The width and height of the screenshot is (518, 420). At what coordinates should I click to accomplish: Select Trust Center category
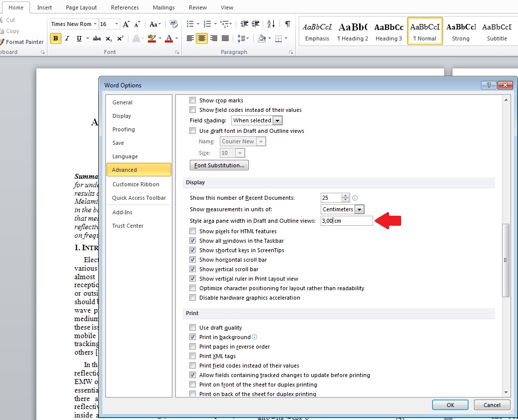click(x=127, y=226)
